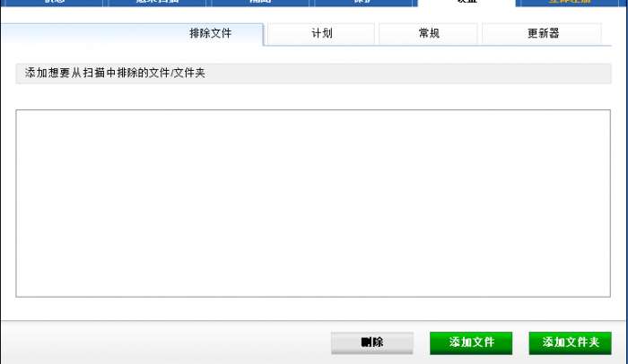Add a single file via 添加文件
The height and width of the screenshot is (364, 628).
[471, 342]
